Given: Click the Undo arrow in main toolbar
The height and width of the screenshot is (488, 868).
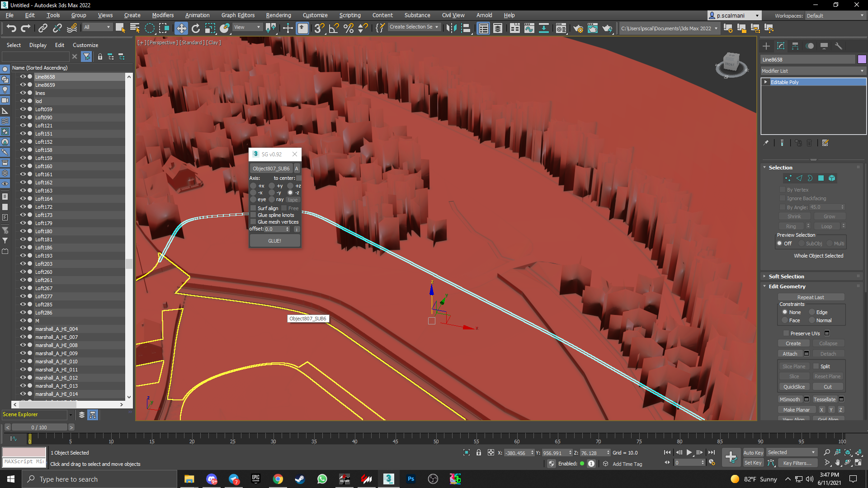Looking at the screenshot, I should click(x=11, y=28).
